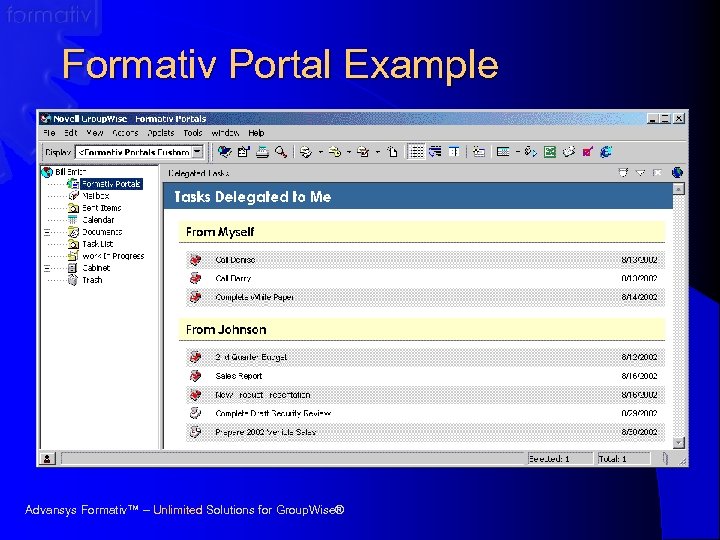Open the Edit menu
The height and width of the screenshot is (540, 720).
coord(70,133)
